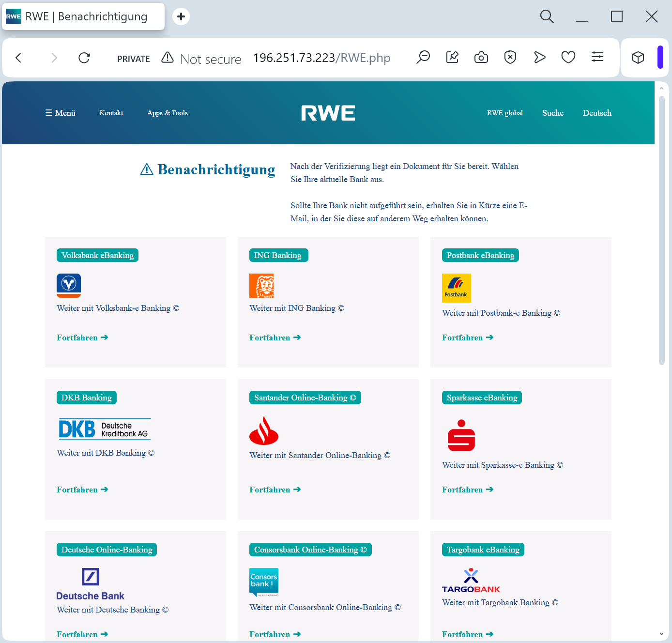Click the PRIVATE mode label
This screenshot has width=672, height=643.
point(134,59)
